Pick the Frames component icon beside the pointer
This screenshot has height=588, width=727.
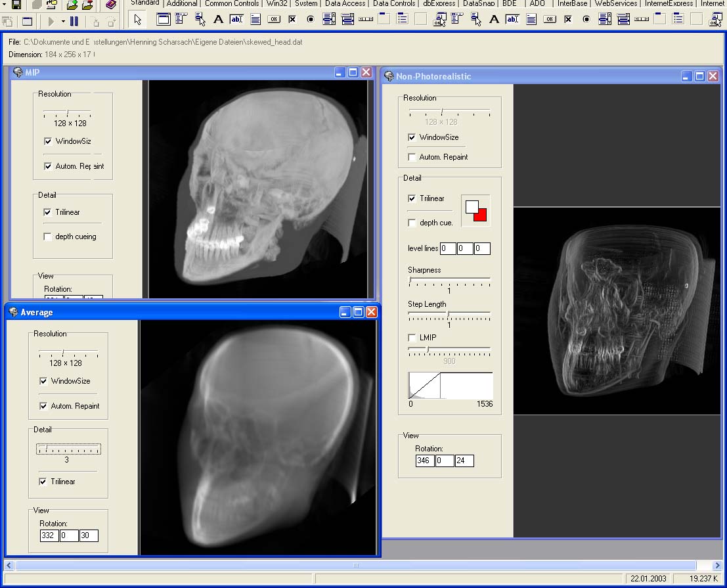click(164, 20)
